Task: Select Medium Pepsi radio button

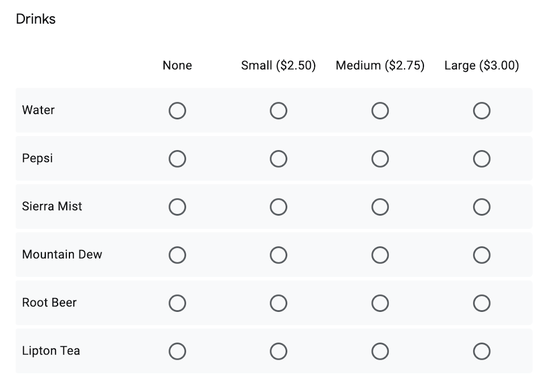Action: [x=380, y=159]
